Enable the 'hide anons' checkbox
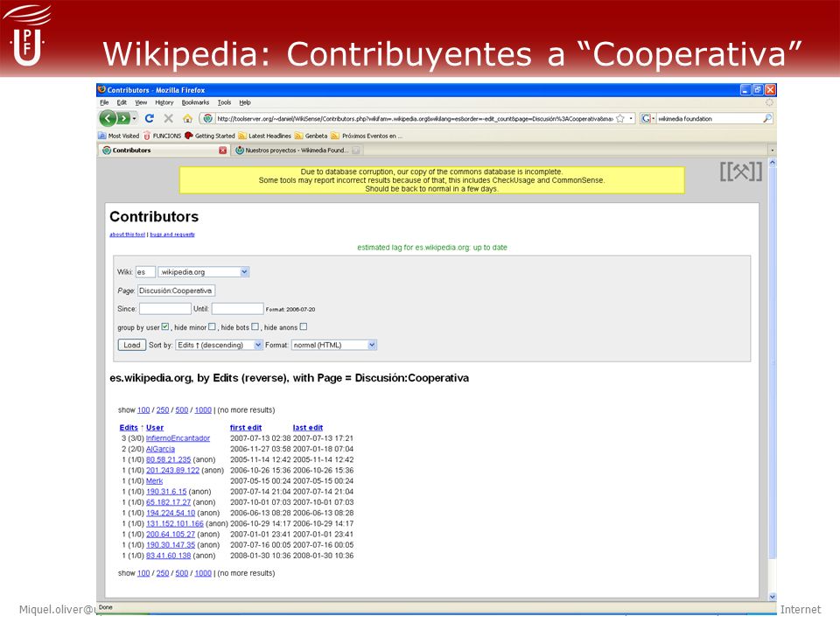Image resolution: width=840 pixels, height=630 pixels. click(x=304, y=326)
